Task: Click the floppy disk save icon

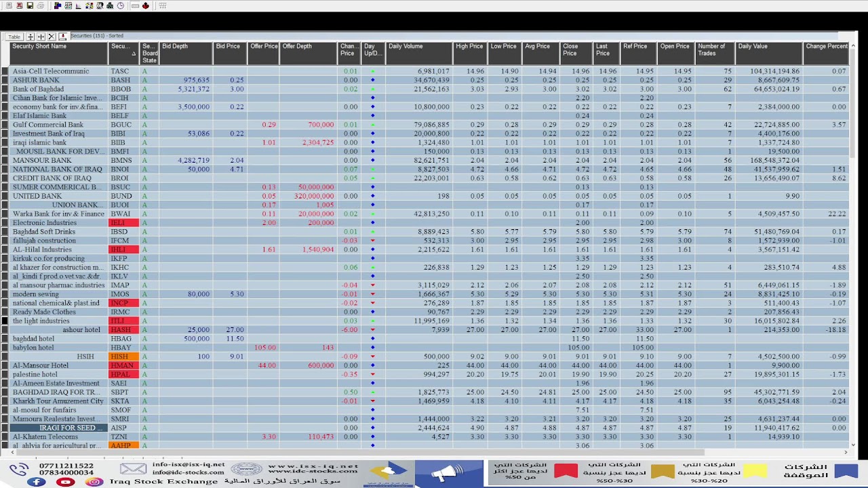Action: 30,5
